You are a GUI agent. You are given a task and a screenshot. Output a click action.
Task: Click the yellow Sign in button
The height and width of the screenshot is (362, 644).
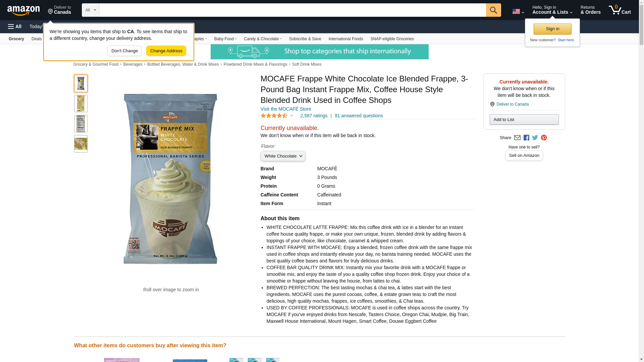click(x=552, y=29)
